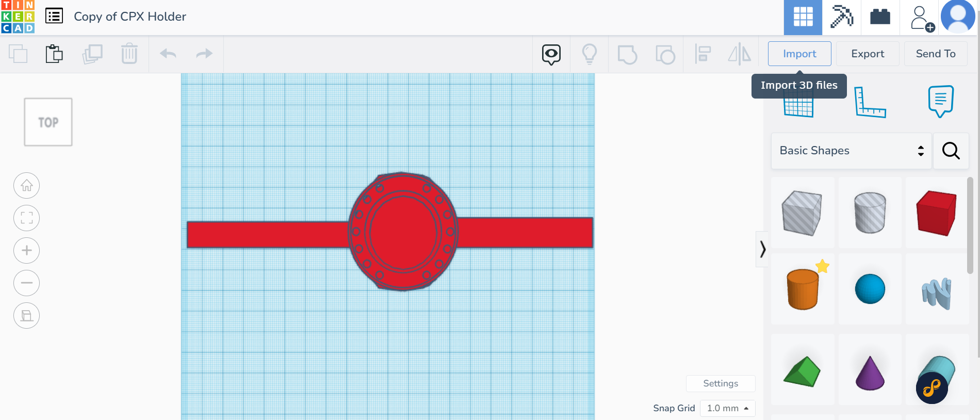Switch to 3D design grid view
Viewport: 980px width, 420px height.
pos(803,17)
